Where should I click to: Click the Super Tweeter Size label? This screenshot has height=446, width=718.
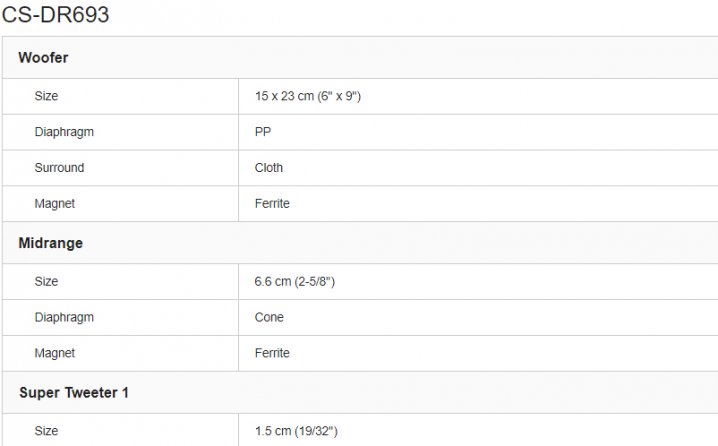(x=46, y=431)
